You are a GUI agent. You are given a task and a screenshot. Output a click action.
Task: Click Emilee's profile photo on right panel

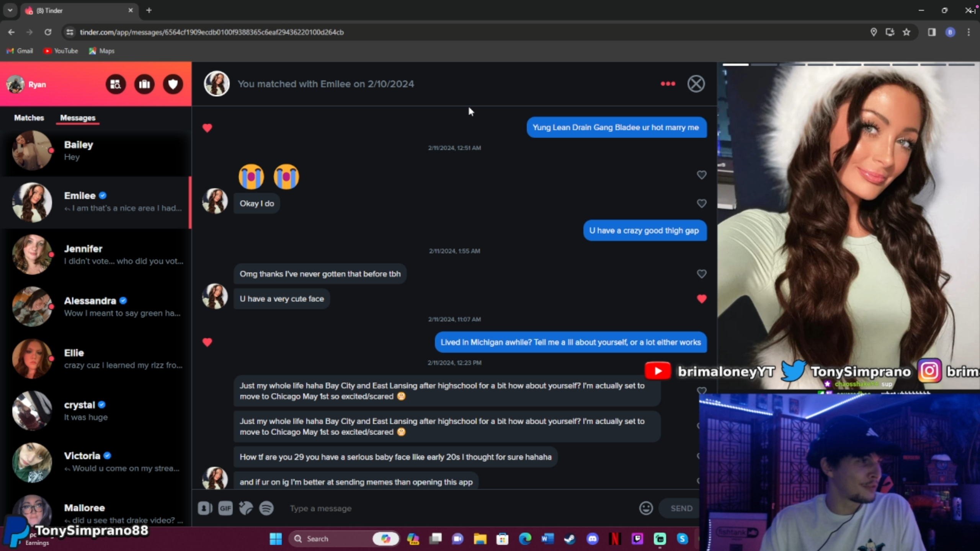point(848,226)
